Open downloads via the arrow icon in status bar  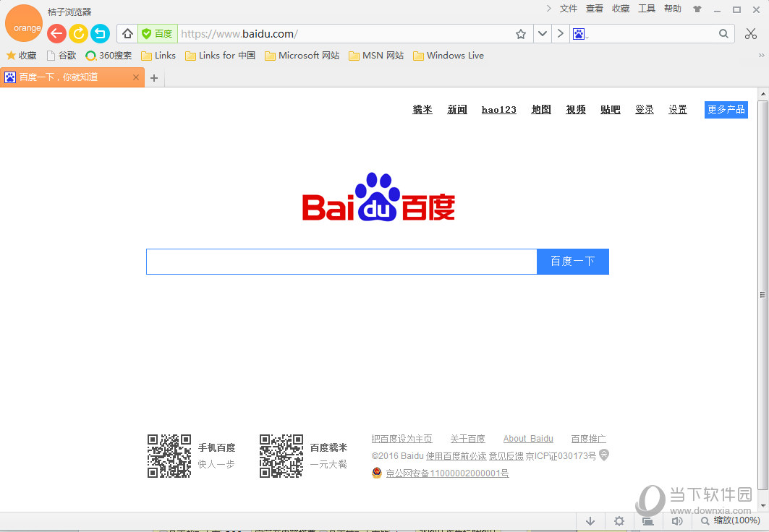point(590,520)
